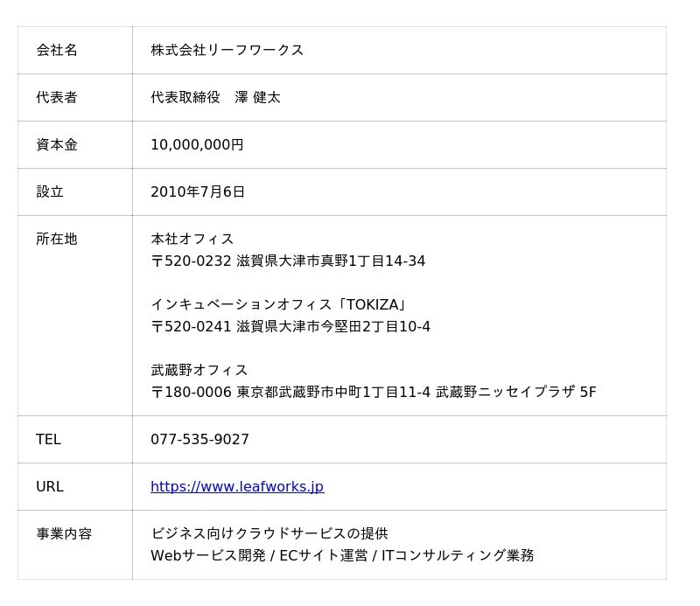Click the 所在地 row label

57,240
